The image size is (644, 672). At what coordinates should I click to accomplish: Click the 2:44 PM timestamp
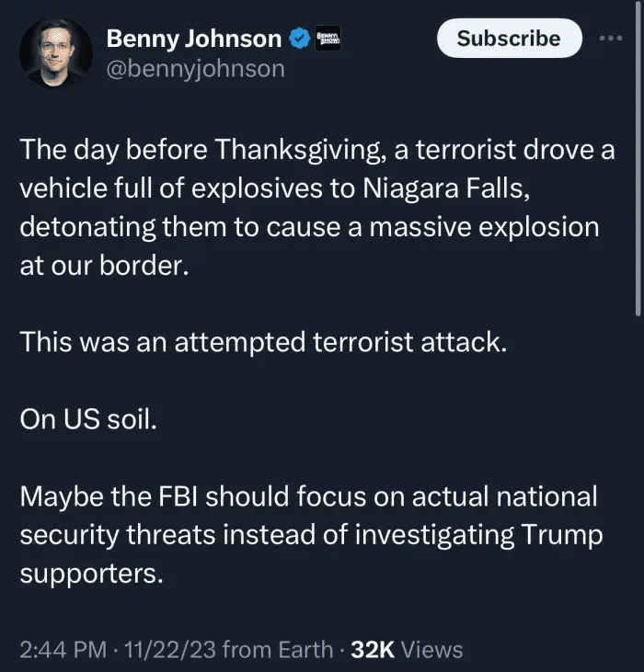(x=58, y=650)
